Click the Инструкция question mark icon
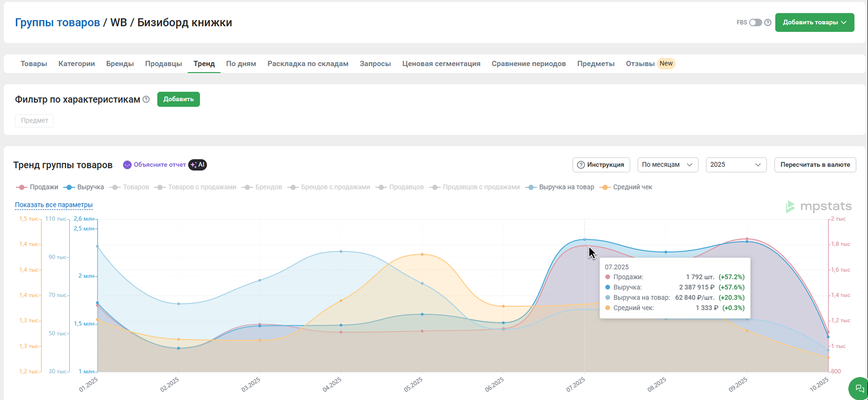 tap(581, 165)
